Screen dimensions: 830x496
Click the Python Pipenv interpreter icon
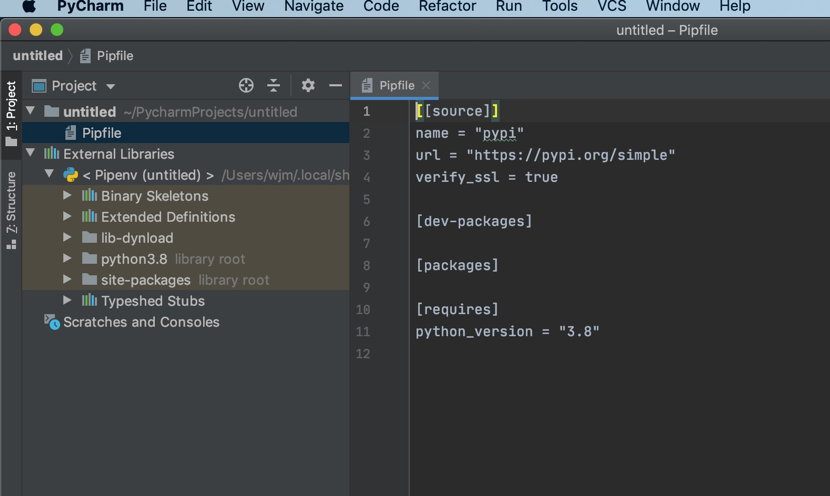[70, 175]
